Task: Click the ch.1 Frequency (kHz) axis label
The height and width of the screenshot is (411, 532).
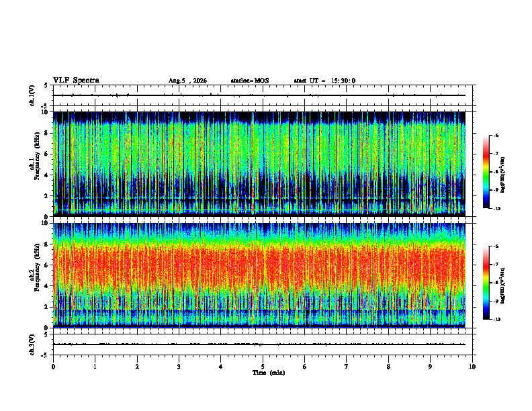Action: pyautogui.click(x=34, y=164)
